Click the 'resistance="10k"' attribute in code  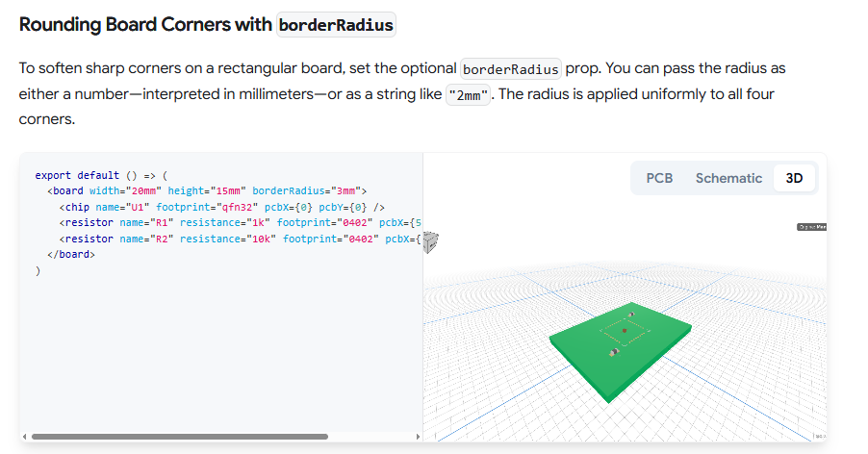[x=228, y=239]
